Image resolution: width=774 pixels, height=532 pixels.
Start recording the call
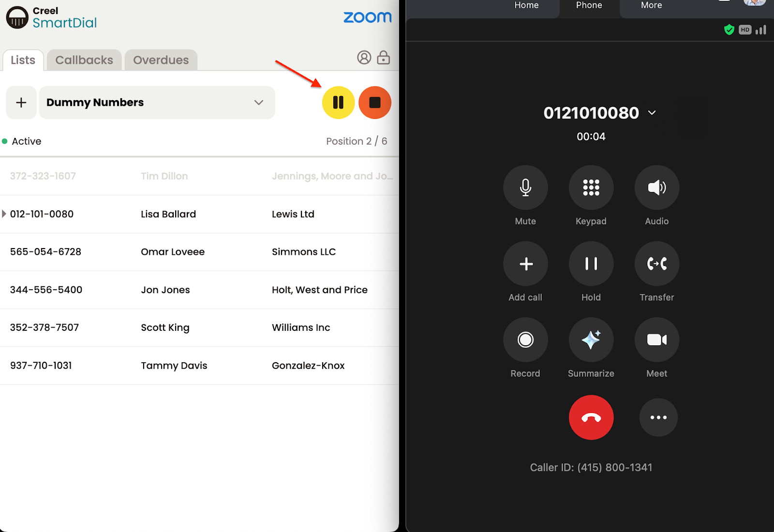pos(525,340)
